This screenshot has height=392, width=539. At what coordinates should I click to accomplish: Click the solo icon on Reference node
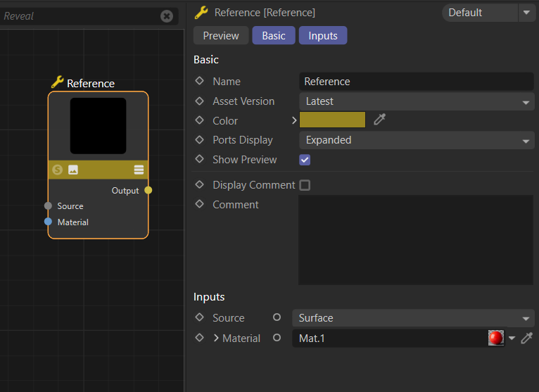[x=58, y=170]
